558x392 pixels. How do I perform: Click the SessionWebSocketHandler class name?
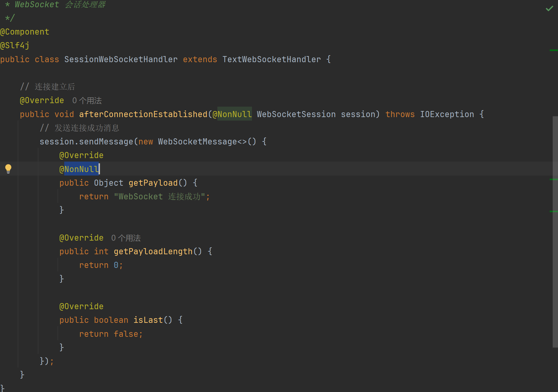point(121,59)
